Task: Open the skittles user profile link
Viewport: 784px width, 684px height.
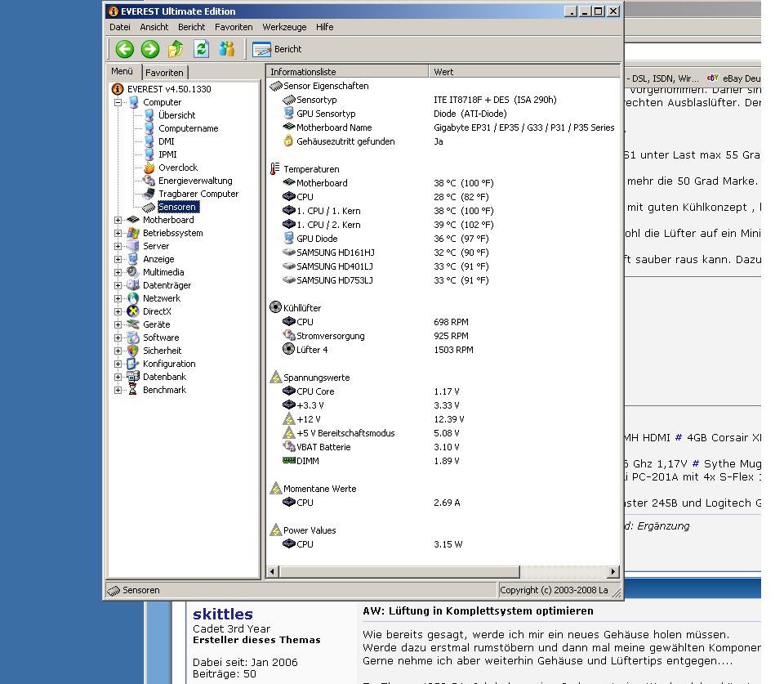Action: coord(222,614)
